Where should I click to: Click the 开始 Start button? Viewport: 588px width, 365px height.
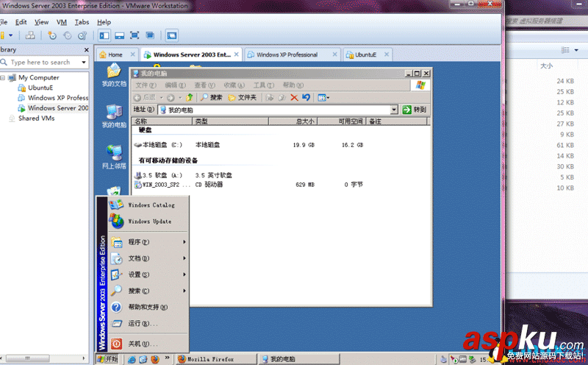(x=107, y=359)
